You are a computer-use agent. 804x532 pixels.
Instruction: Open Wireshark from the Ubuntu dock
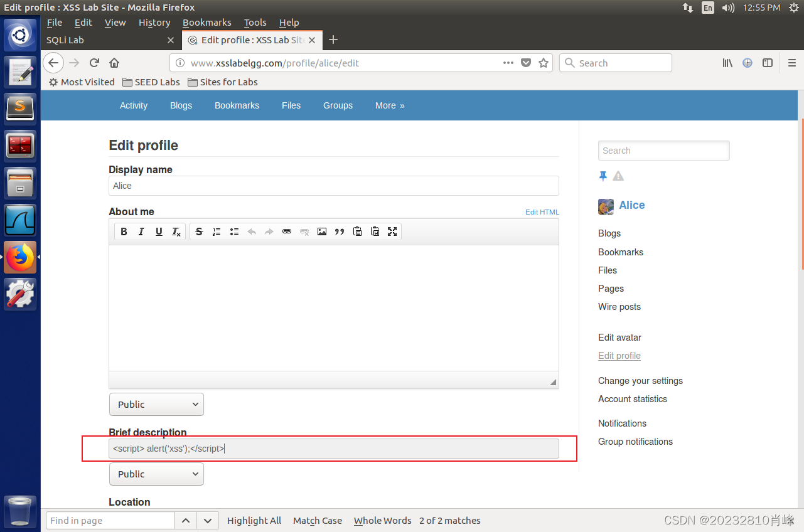coord(20,220)
